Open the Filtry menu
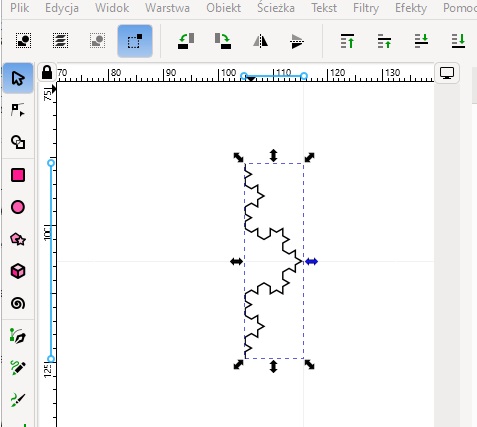Viewport: 477px width, 427px height. 366,8
